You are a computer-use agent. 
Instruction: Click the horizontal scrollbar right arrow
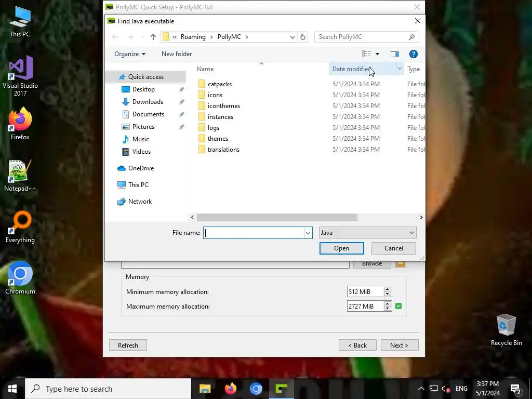pyautogui.click(x=421, y=218)
